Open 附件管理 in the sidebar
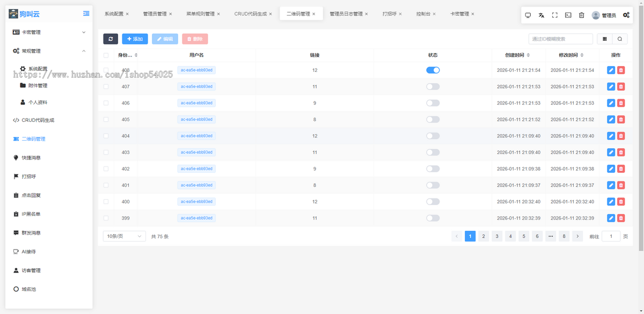Screen dimensions: 644x314 (x=38, y=86)
